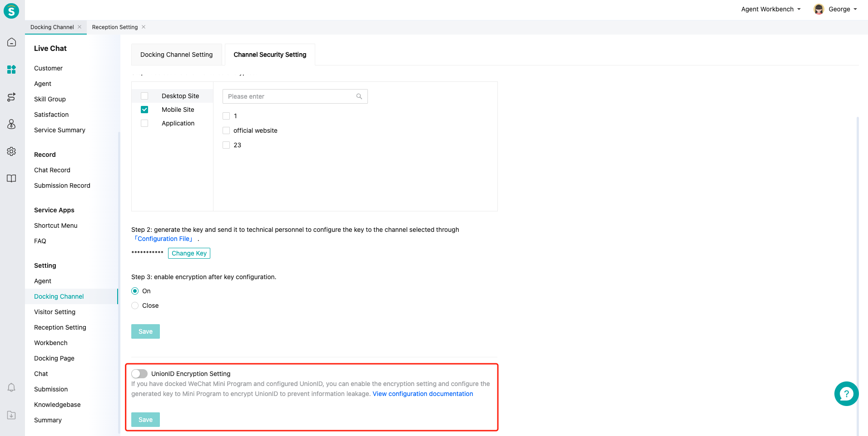Select the Close radio button
This screenshot has width=868, height=436.
(135, 306)
